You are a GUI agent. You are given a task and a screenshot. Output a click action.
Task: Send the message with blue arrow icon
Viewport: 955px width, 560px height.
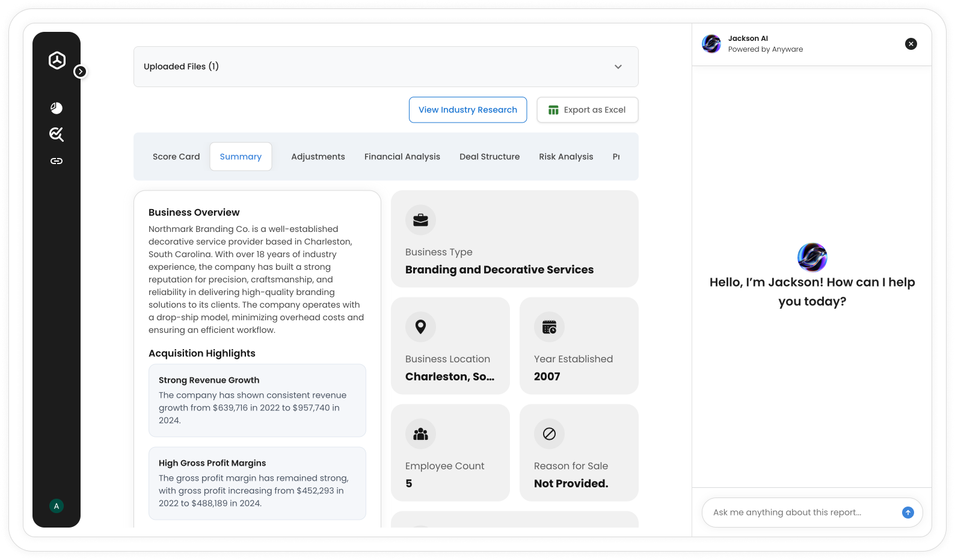(x=907, y=513)
